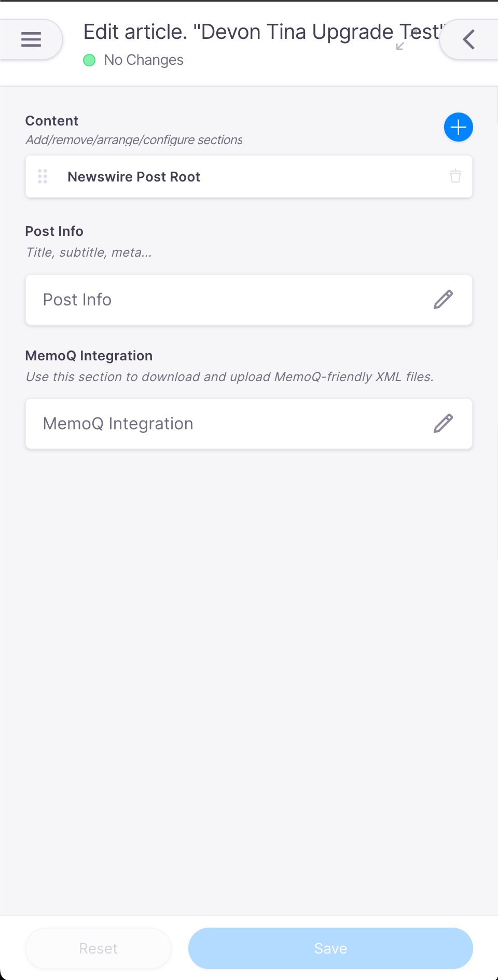
Task: Select the Post Info heading label
Action: pyautogui.click(x=54, y=231)
